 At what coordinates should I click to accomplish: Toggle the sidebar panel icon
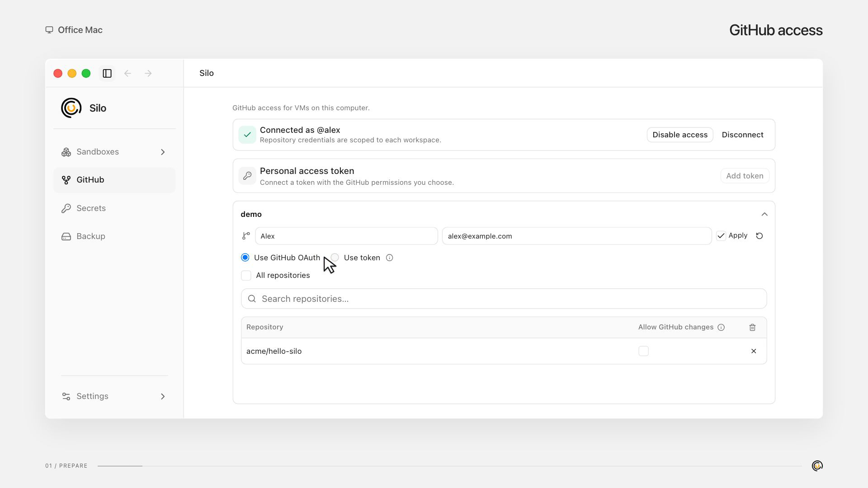pos(107,73)
